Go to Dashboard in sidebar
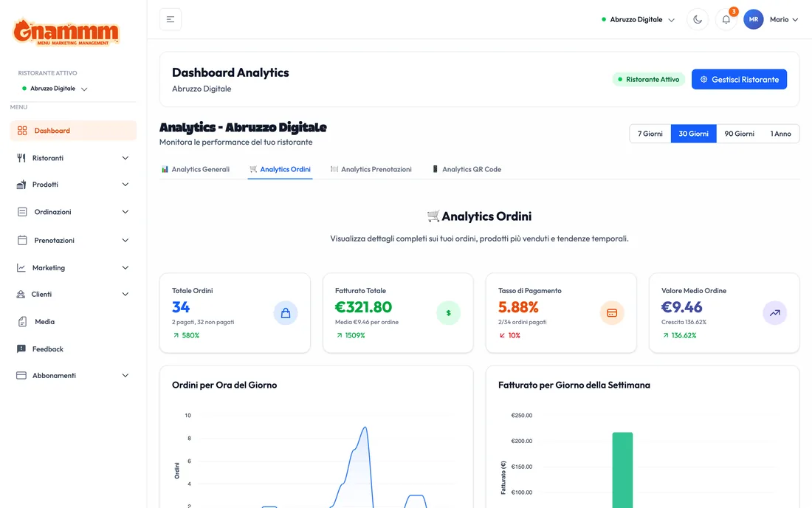Image resolution: width=812 pixels, height=508 pixels. (x=73, y=131)
